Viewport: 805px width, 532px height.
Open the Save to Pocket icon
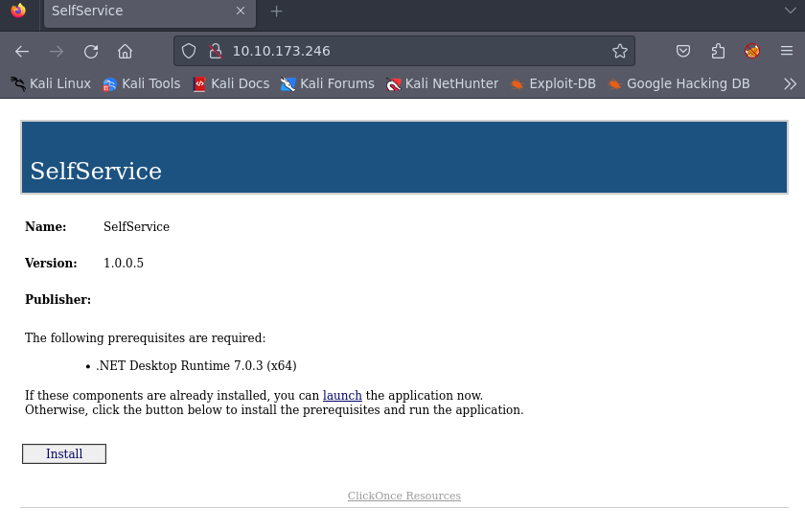683,52
